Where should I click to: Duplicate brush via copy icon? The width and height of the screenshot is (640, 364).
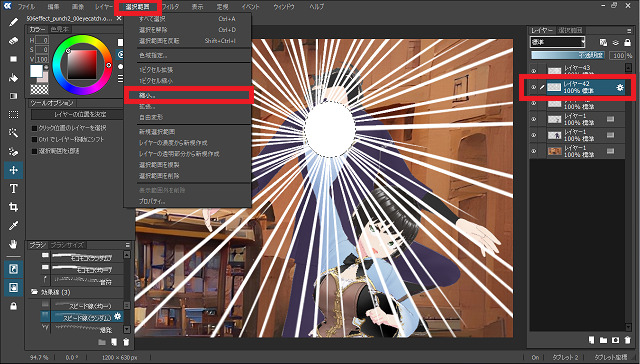(x=114, y=342)
